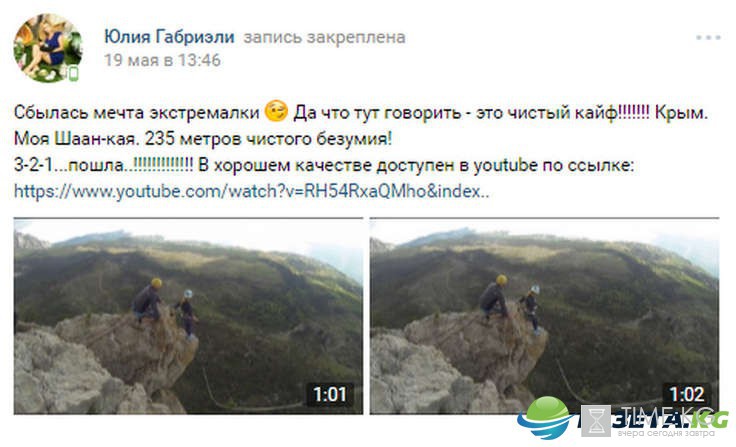Click the 1:02 duration badge
Viewport: 736px width, 447px height.
[x=686, y=394]
